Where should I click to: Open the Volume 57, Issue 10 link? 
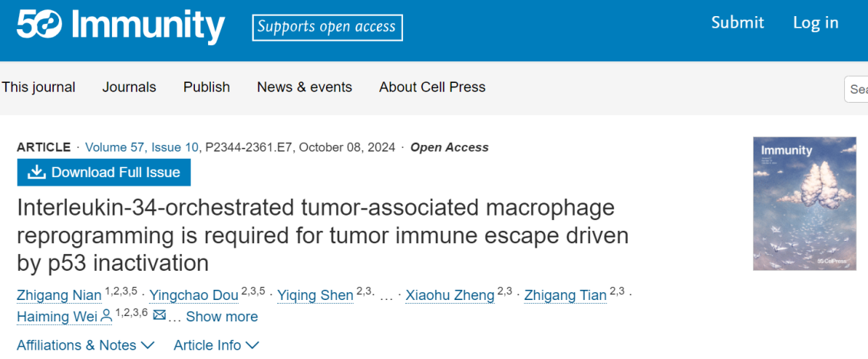[x=142, y=147]
